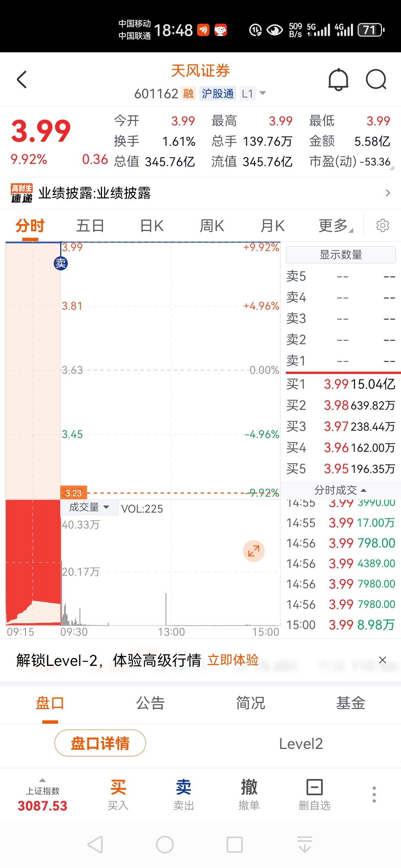The width and height of the screenshot is (401, 868).
Task: Open the 成交量 indicator dropdown
Action: tap(89, 507)
